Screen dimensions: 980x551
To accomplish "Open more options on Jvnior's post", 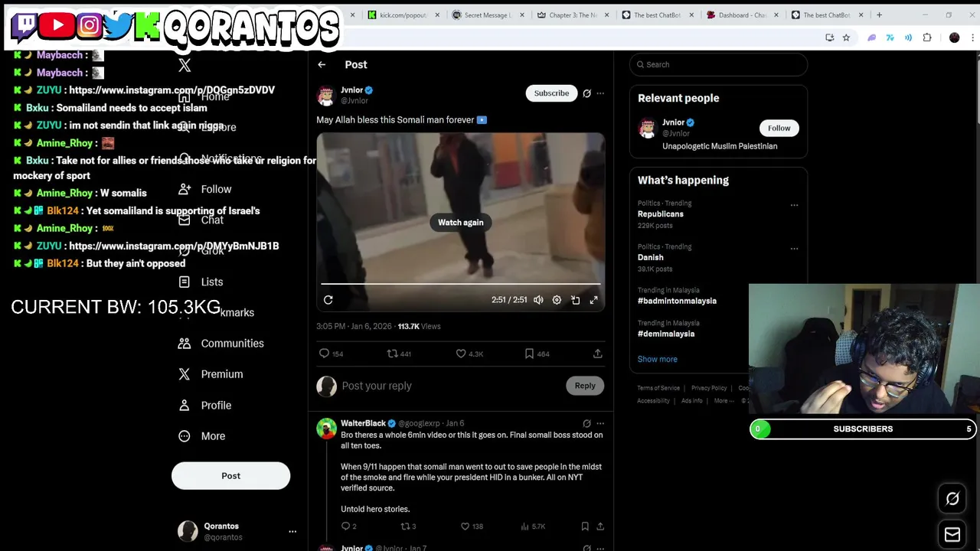I will coord(600,93).
